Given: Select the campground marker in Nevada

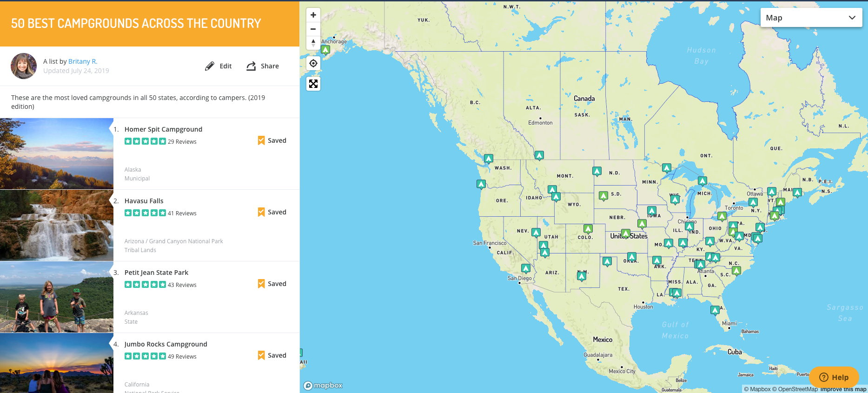Looking at the screenshot, I should click(x=536, y=233).
